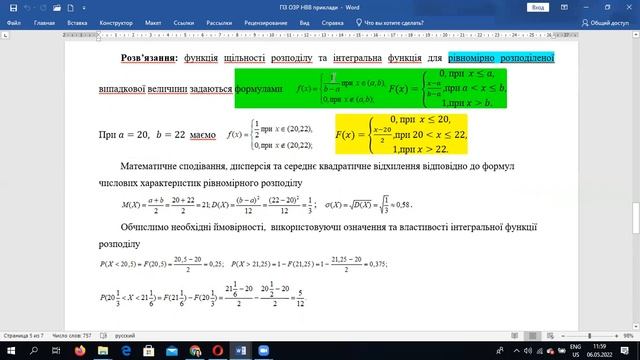Viewport: 640px width, 360px height.
Task: Open File Explorer from taskbar
Action: click(x=103, y=351)
